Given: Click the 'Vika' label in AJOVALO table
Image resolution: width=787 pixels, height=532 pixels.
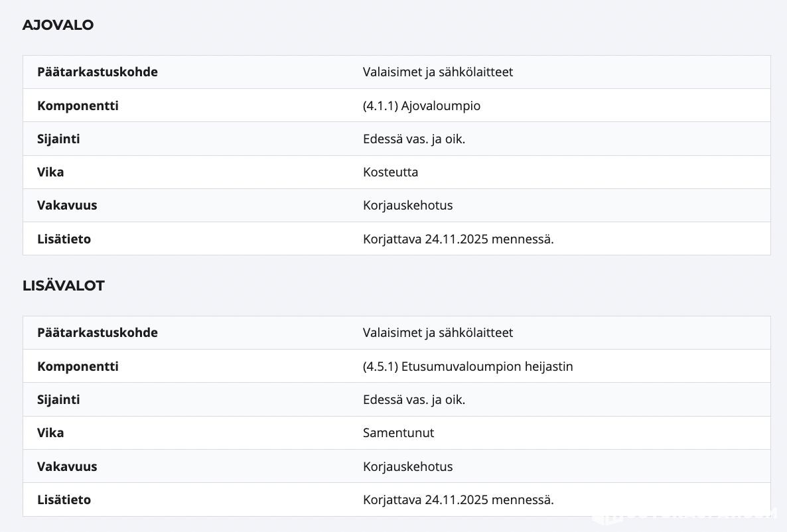Looking at the screenshot, I should click(x=50, y=172).
